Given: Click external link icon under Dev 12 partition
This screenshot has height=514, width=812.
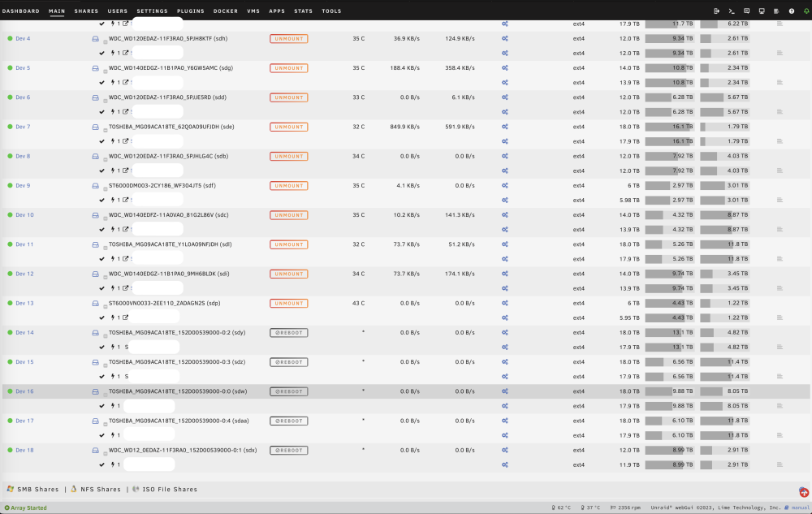Looking at the screenshot, I should (x=125, y=287).
